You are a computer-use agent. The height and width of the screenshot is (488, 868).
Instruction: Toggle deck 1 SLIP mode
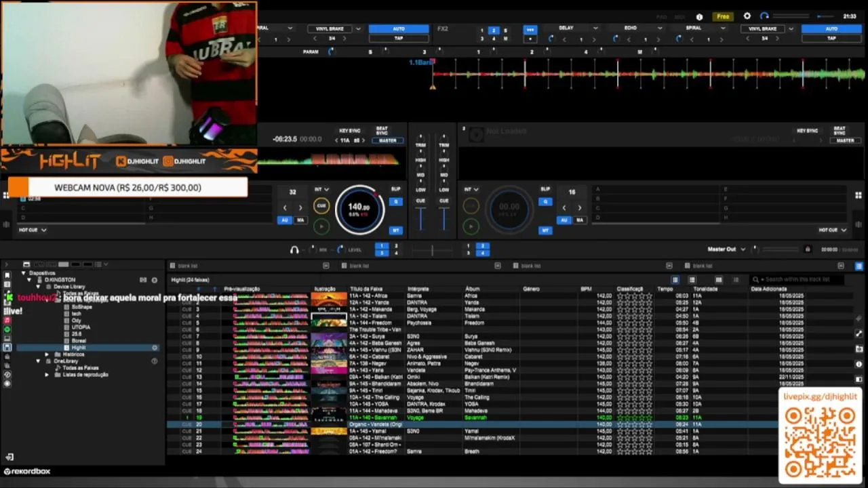(396, 189)
